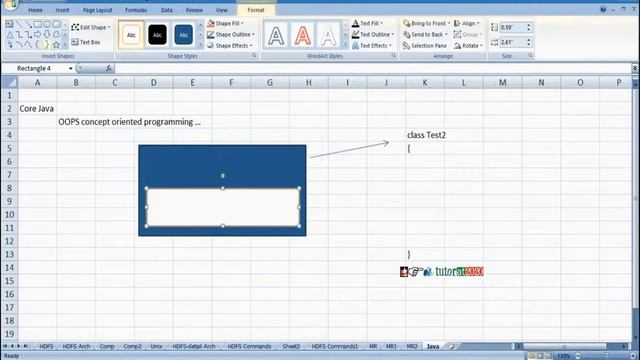640x360 pixels.
Task: Open WordArt Styles dialog launcher
Action: tap(394, 56)
